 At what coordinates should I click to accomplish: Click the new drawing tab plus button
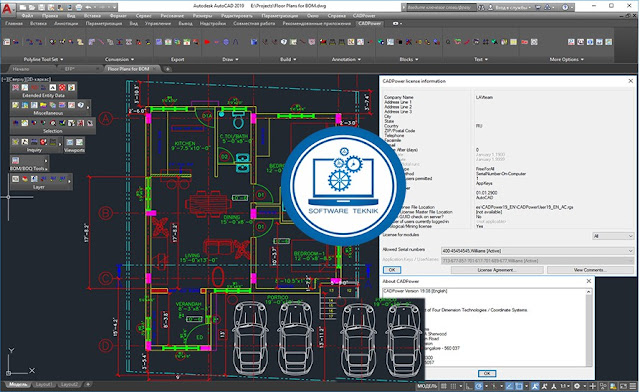[x=167, y=69]
